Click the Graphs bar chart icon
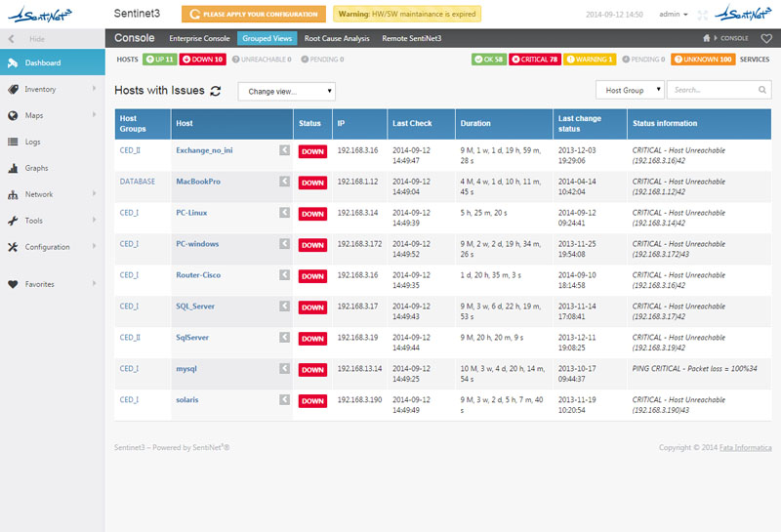 tap(14, 168)
